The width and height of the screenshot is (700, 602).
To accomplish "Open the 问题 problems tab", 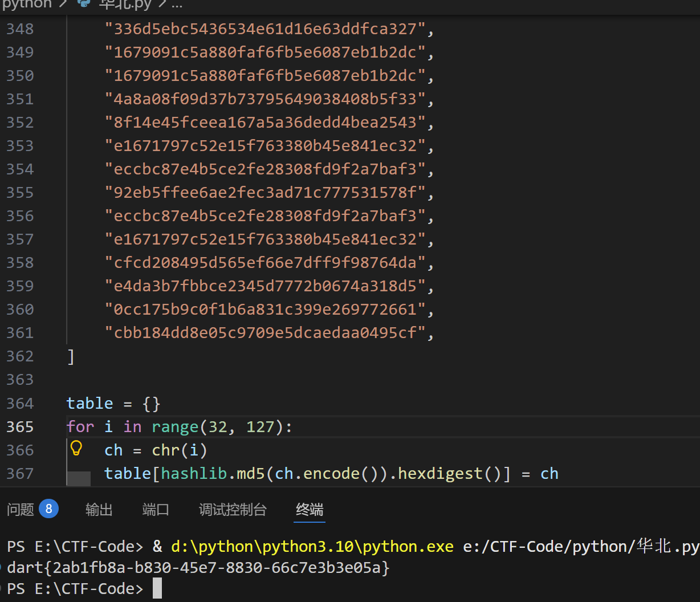I will point(21,509).
